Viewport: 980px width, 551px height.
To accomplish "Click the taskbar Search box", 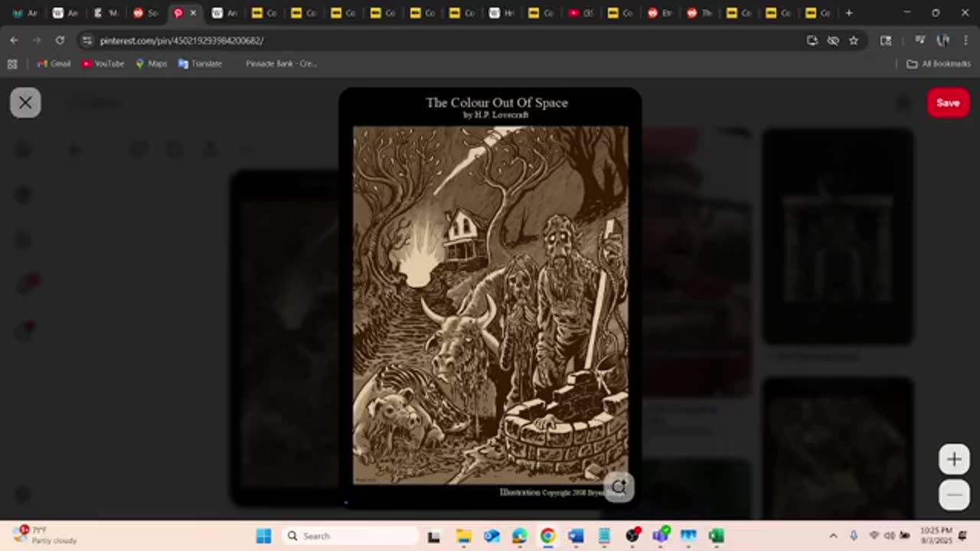I will pyautogui.click(x=349, y=536).
